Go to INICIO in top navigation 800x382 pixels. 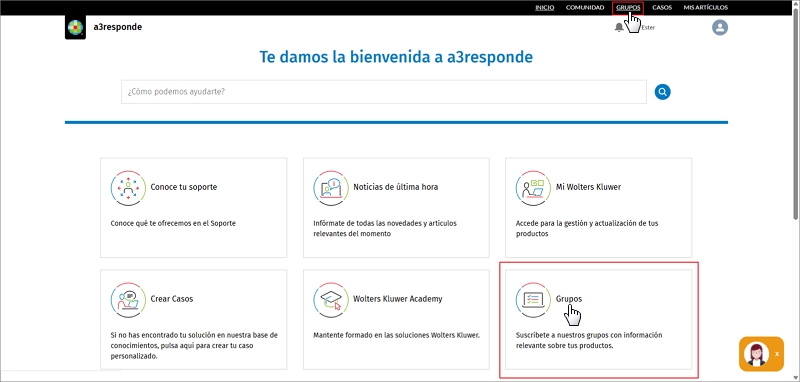(545, 8)
